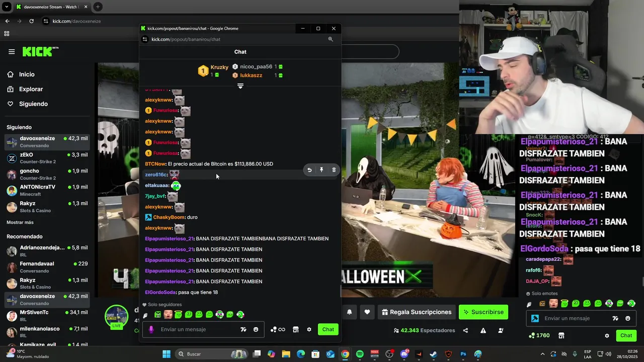The width and height of the screenshot is (644, 362).
Task: Open text formatting icon in popout chat
Action: point(244,329)
